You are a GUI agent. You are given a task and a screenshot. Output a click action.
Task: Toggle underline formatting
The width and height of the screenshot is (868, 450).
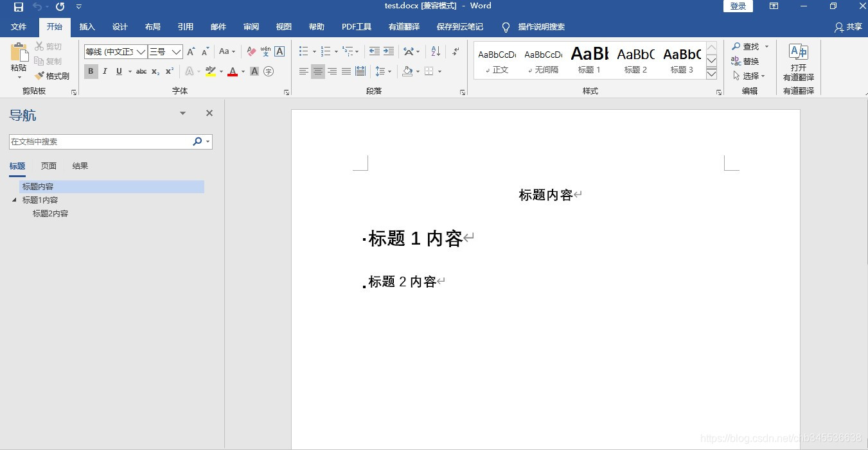click(x=118, y=71)
